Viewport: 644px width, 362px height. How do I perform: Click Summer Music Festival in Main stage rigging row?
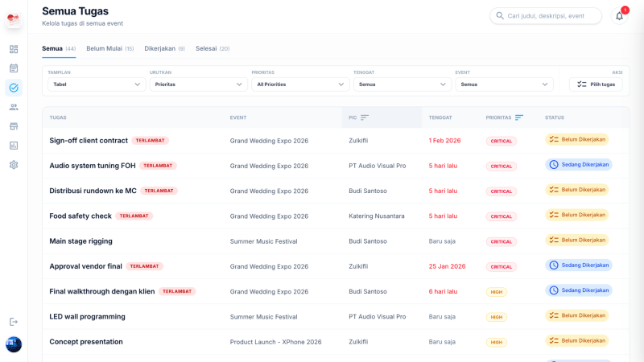(264, 241)
